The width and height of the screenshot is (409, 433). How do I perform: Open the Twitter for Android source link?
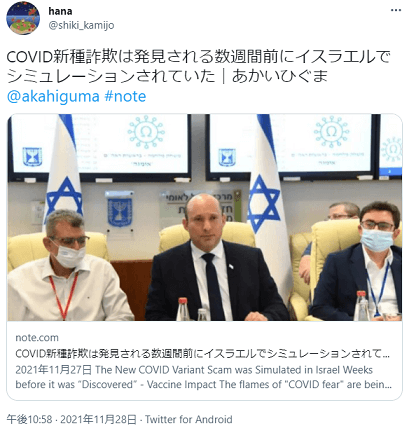point(189,419)
